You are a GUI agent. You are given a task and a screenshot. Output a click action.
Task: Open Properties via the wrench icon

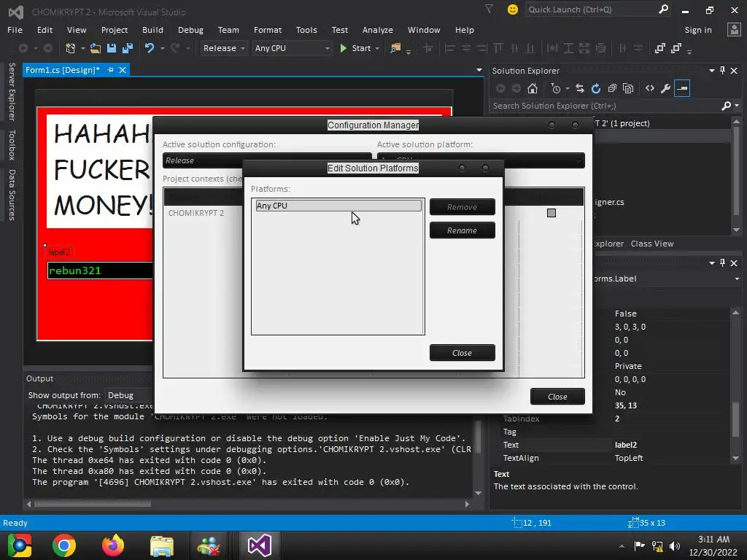665,88
